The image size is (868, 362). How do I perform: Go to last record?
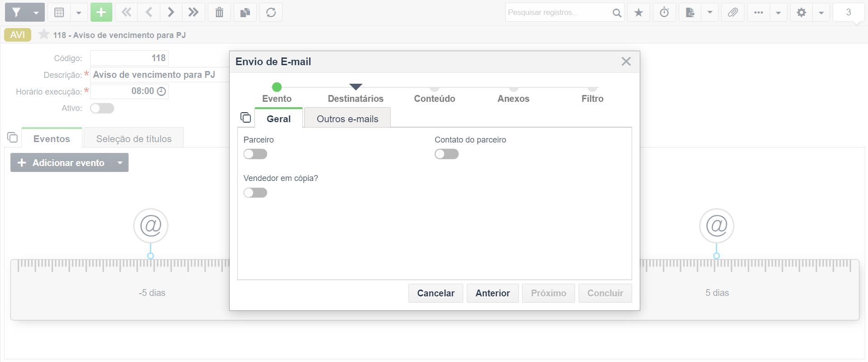[193, 12]
